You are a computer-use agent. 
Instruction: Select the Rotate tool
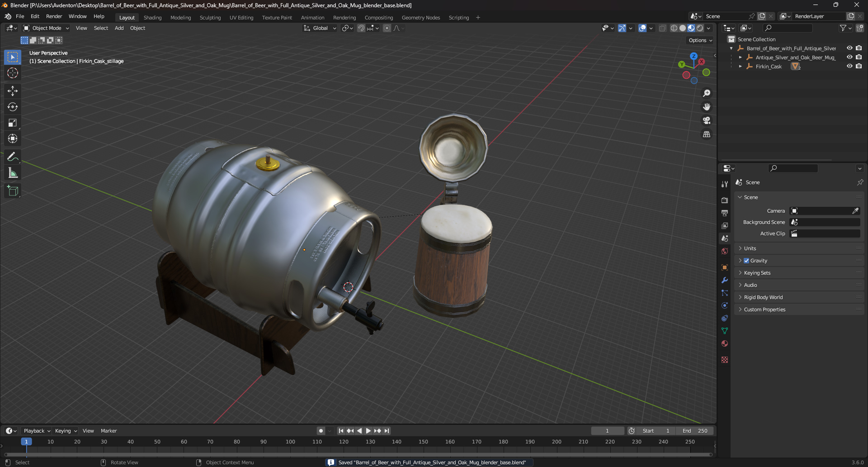click(x=13, y=107)
